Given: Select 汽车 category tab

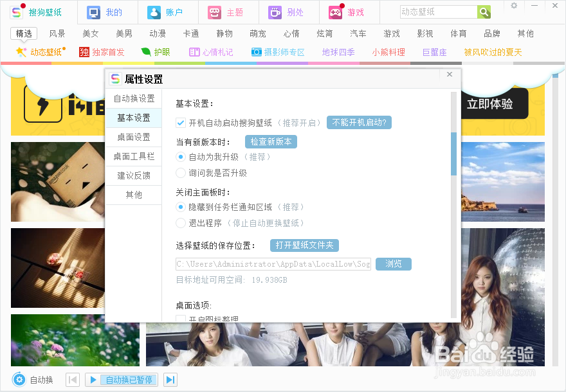Looking at the screenshot, I should click(358, 33).
